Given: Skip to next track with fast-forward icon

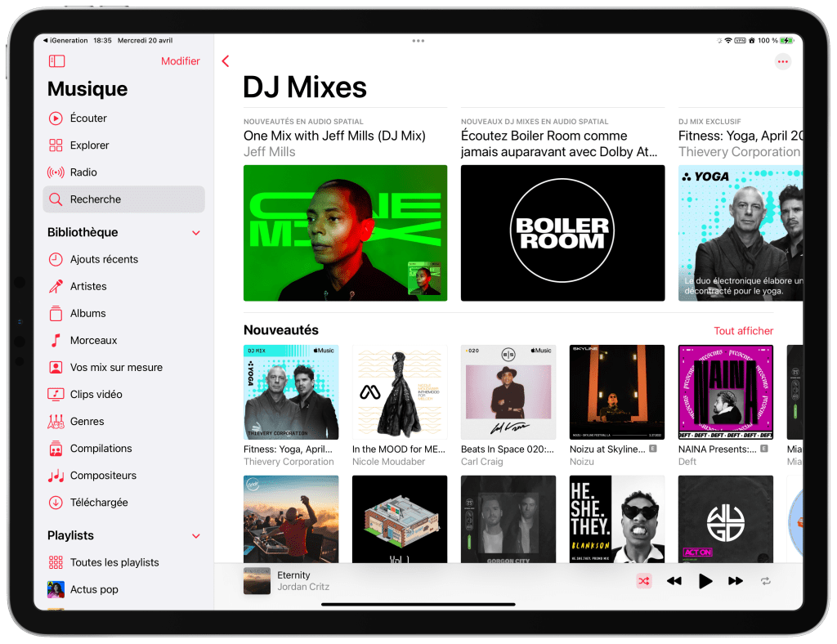Looking at the screenshot, I should pos(736,581).
